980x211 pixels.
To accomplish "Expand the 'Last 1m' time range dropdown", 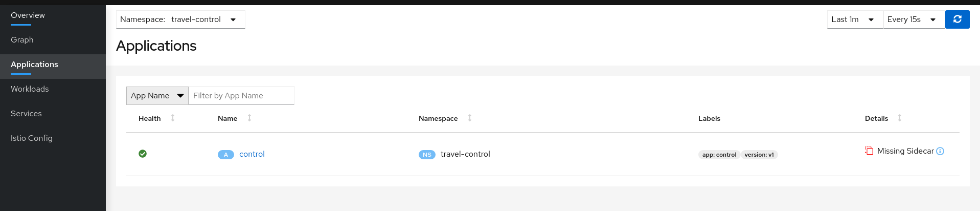I will click(854, 19).
